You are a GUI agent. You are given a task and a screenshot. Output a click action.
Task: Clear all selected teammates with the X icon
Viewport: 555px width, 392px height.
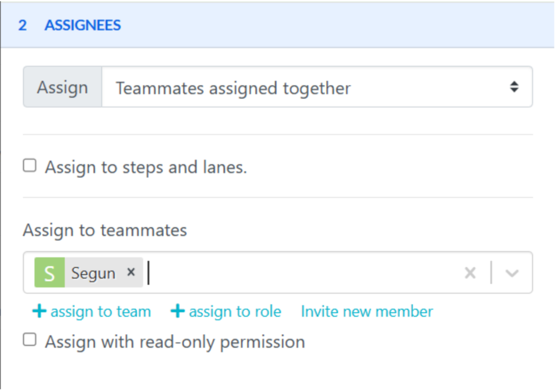click(470, 273)
